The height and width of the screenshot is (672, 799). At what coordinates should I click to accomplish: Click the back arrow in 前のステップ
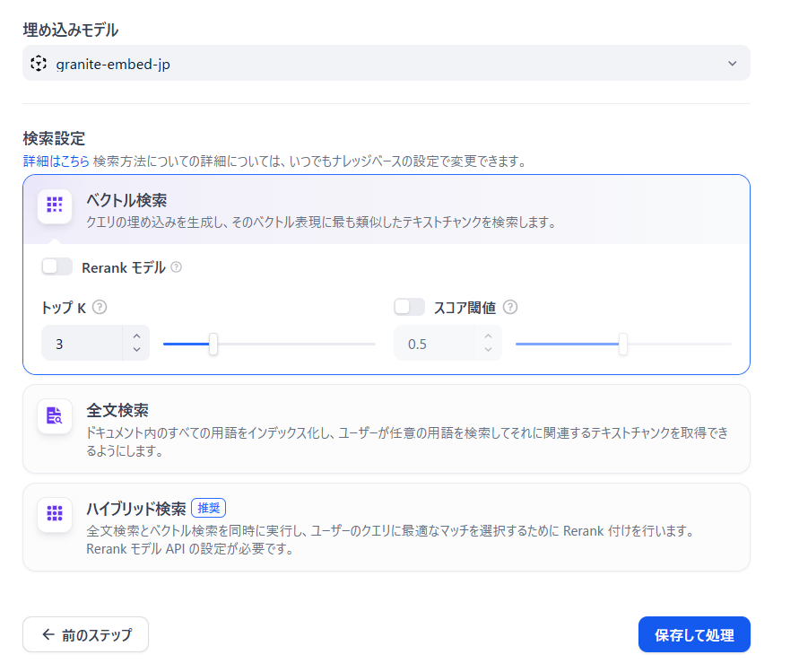(48, 634)
